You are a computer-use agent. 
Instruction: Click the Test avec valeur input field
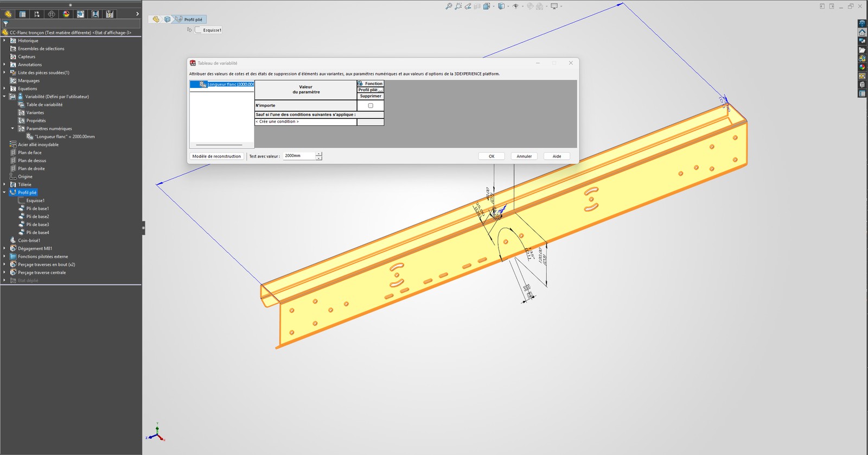(299, 156)
